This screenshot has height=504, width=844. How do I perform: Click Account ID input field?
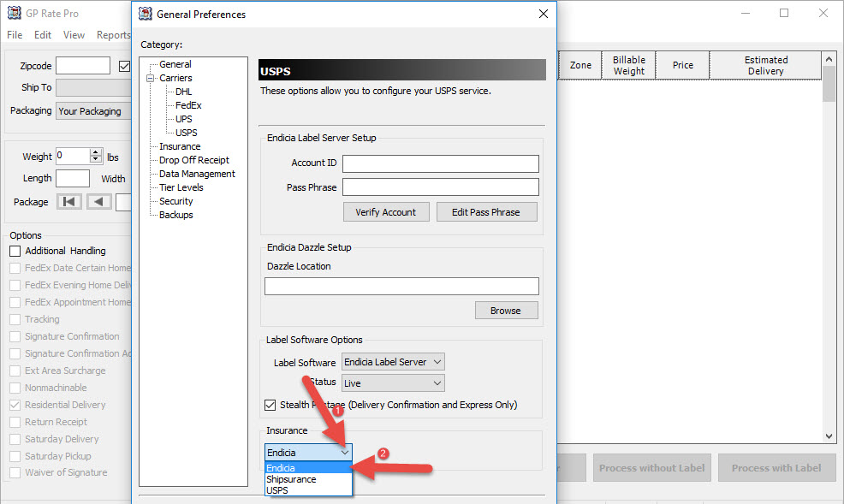pyautogui.click(x=440, y=164)
